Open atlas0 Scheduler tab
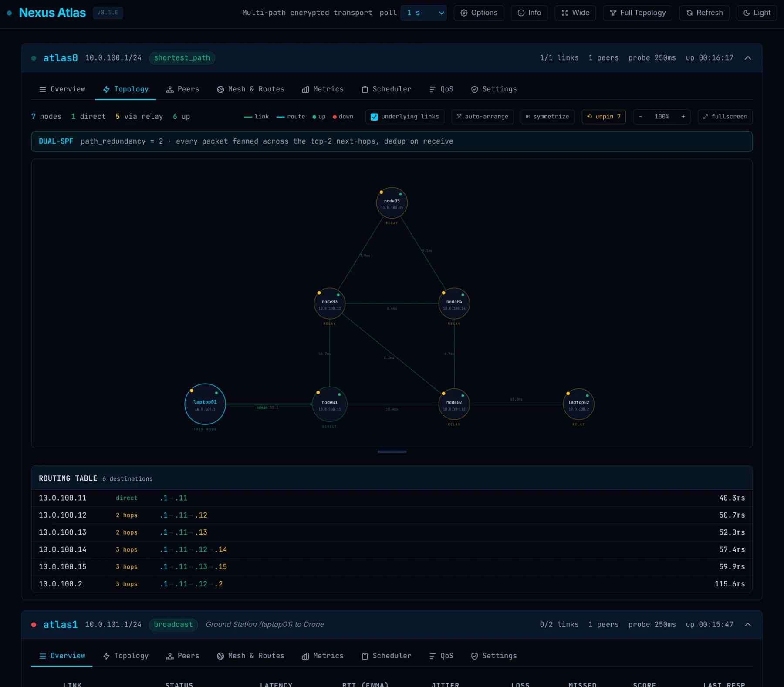Image resolution: width=784 pixels, height=687 pixels. coord(386,89)
